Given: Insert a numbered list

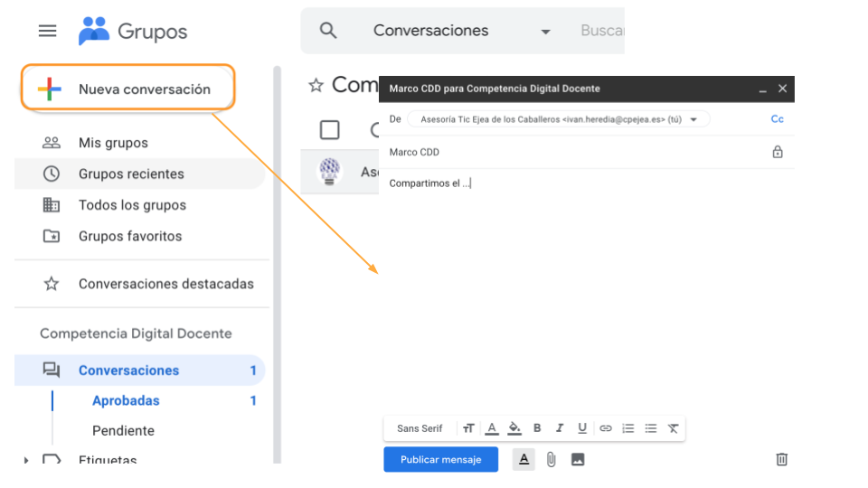Looking at the screenshot, I should (627, 428).
